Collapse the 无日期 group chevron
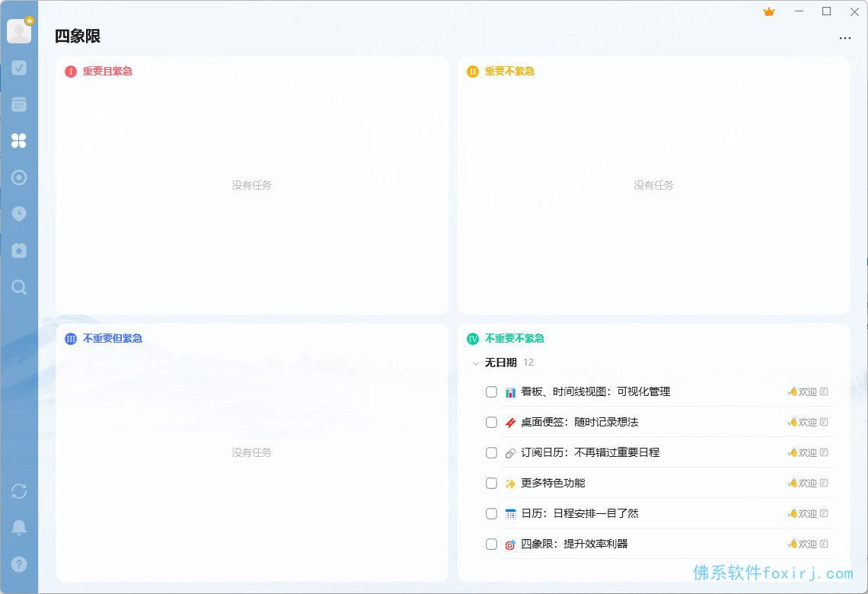Viewport: 868px width, 594px height. pyautogui.click(x=476, y=363)
